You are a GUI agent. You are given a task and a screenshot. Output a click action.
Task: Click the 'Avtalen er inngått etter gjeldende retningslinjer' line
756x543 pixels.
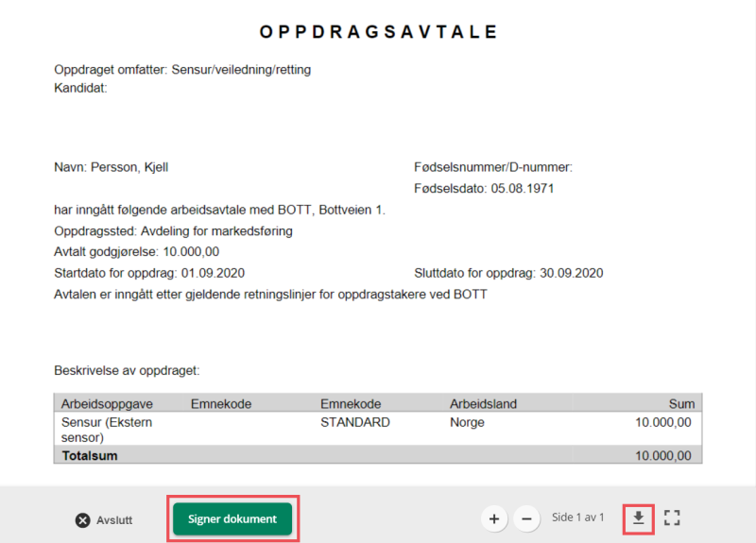[x=270, y=295]
